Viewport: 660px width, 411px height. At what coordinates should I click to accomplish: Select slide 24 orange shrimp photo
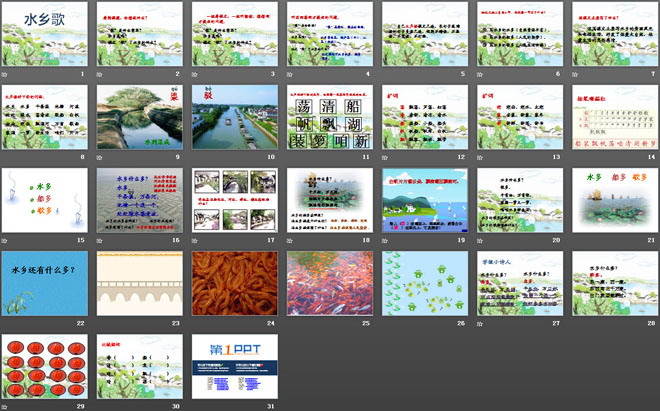click(235, 283)
